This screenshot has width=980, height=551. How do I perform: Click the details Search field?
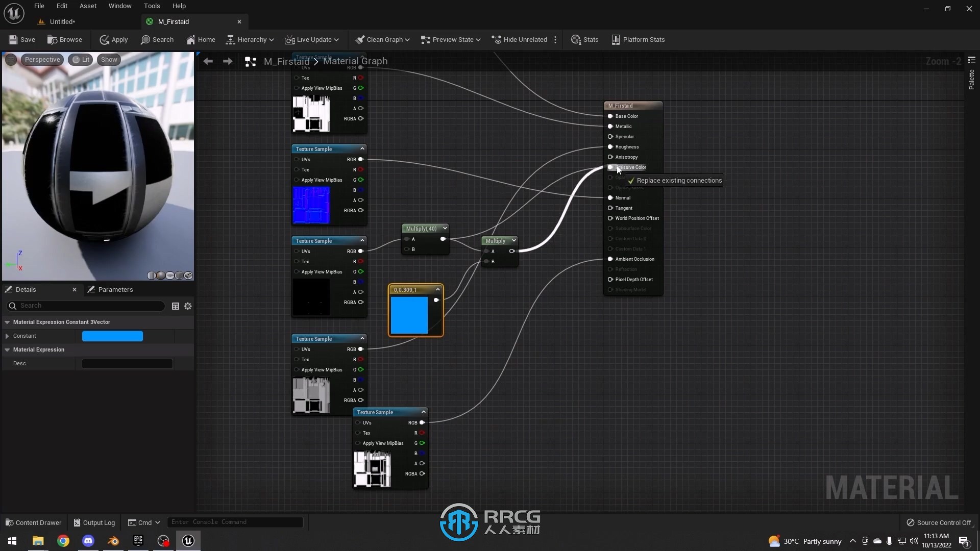pos(85,306)
